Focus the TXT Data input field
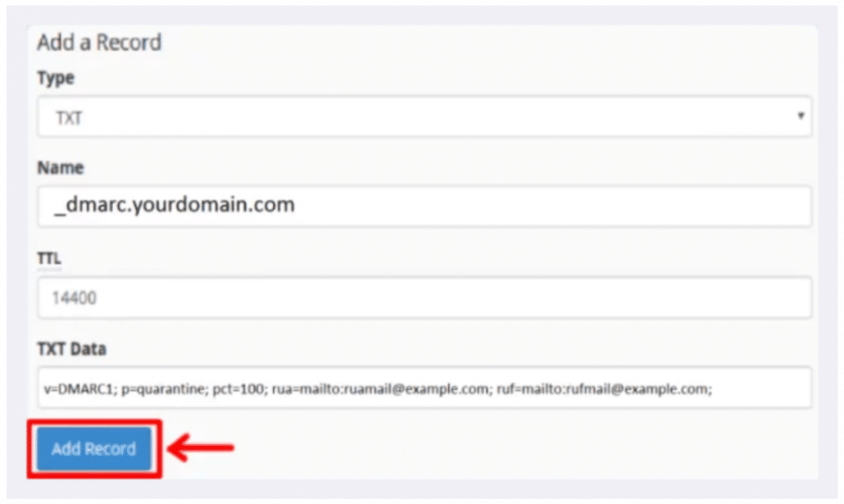Viewport: 844px width, 504px height. pos(424,388)
